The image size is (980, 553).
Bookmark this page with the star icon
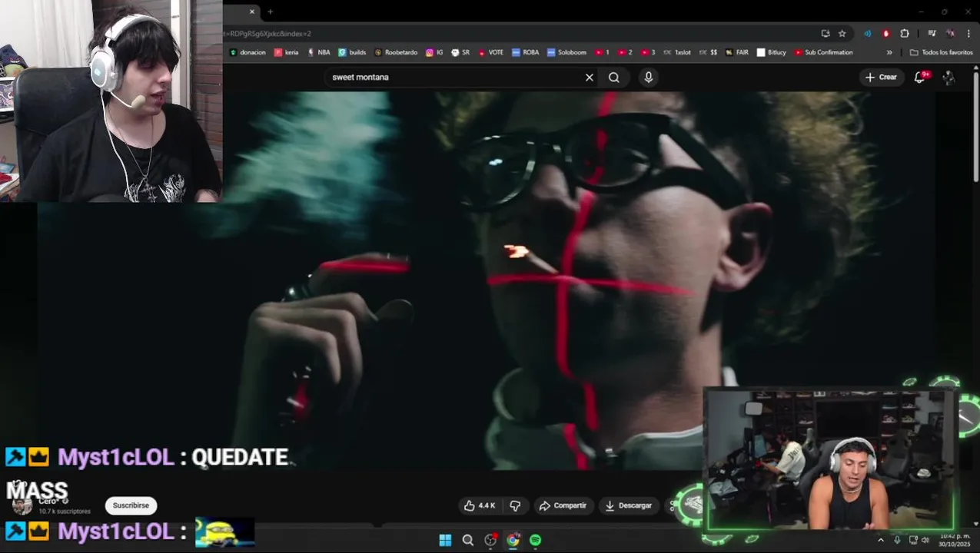coord(842,34)
